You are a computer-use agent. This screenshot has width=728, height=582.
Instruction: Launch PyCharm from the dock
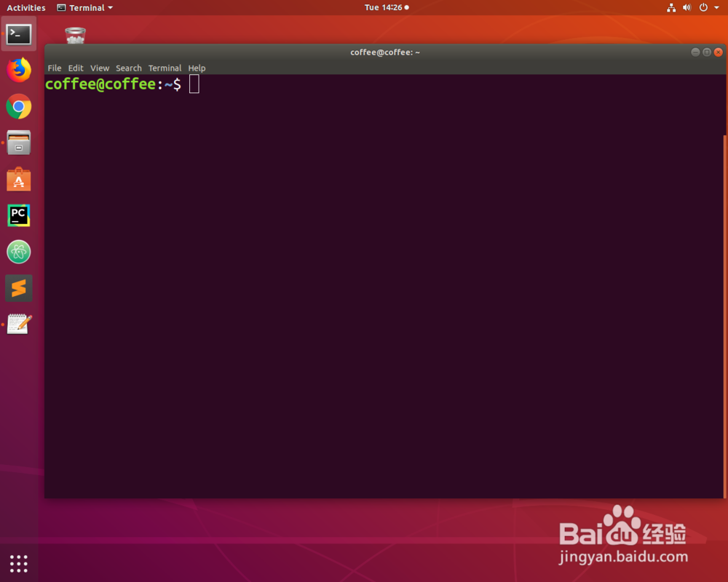click(19, 215)
